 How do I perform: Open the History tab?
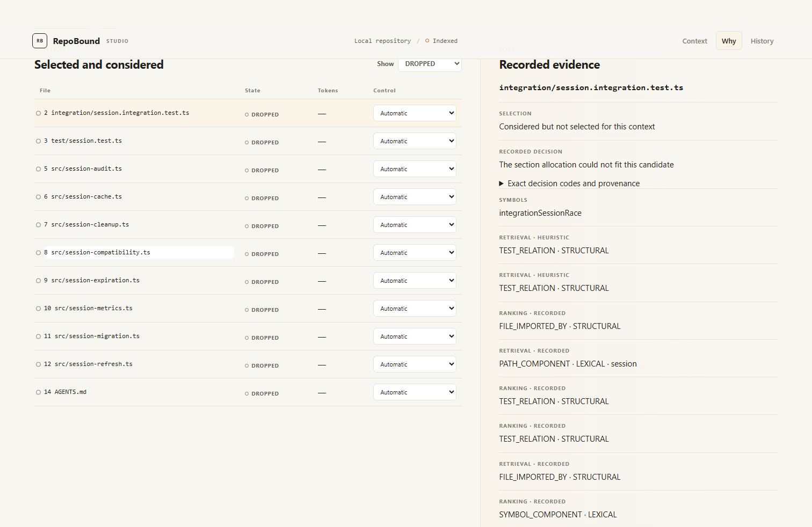(x=762, y=41)
